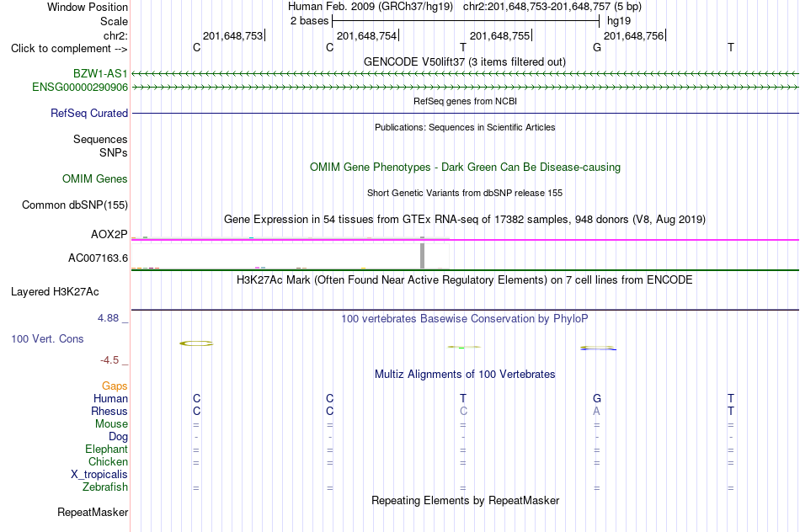Click the RepeatMasker track label
This screenshot has height=532, width=800.
click(93, 512)
